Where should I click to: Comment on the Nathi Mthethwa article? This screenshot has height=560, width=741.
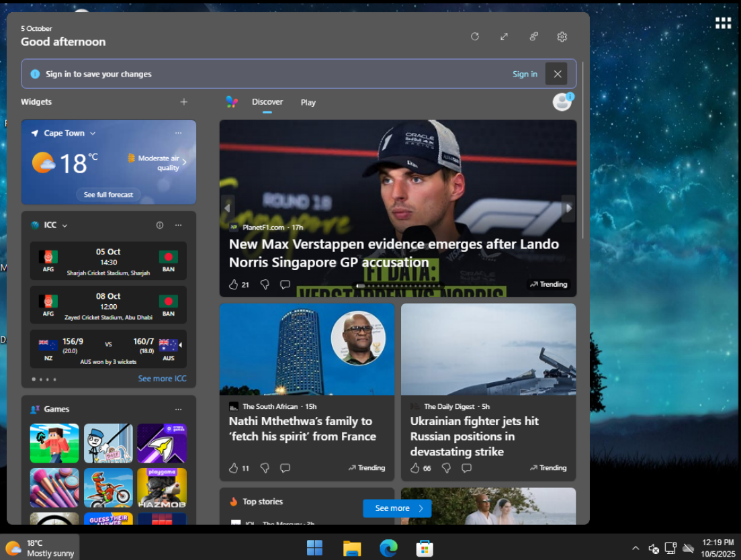pos(285,468)
